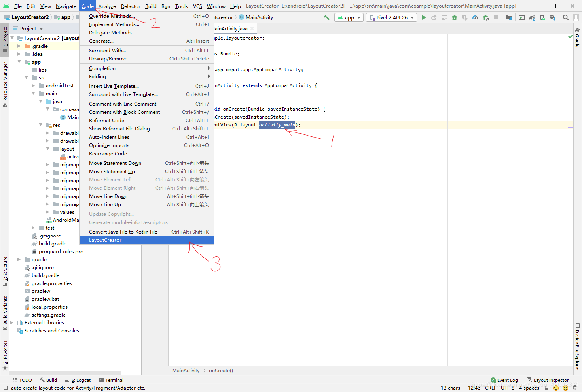Open the Build Variants side tab
This screenshot has height=392, width=582.
click(x=5, y=314)
